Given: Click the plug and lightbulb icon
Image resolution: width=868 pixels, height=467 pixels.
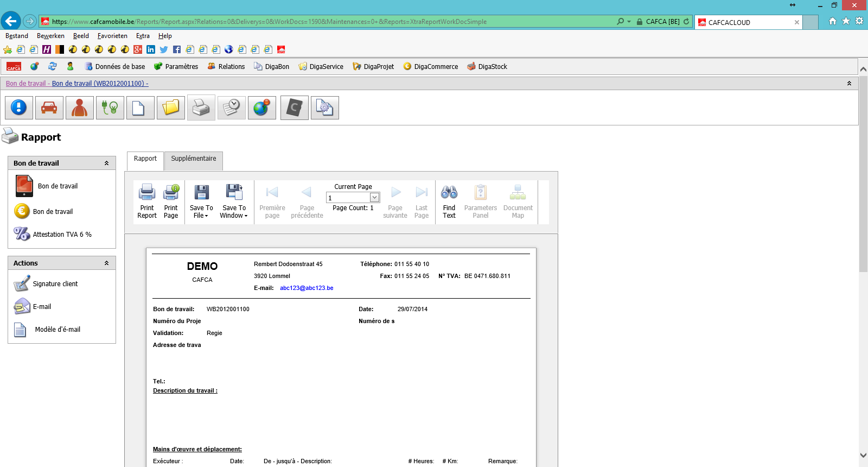Looking at the screenshot, I should click(x=110, y=108).
